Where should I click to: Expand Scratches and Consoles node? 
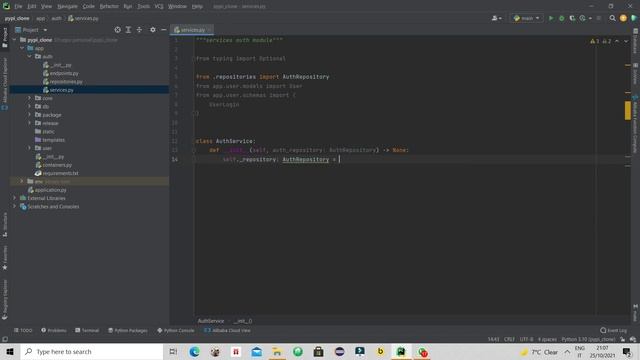[x=14, y=207]
